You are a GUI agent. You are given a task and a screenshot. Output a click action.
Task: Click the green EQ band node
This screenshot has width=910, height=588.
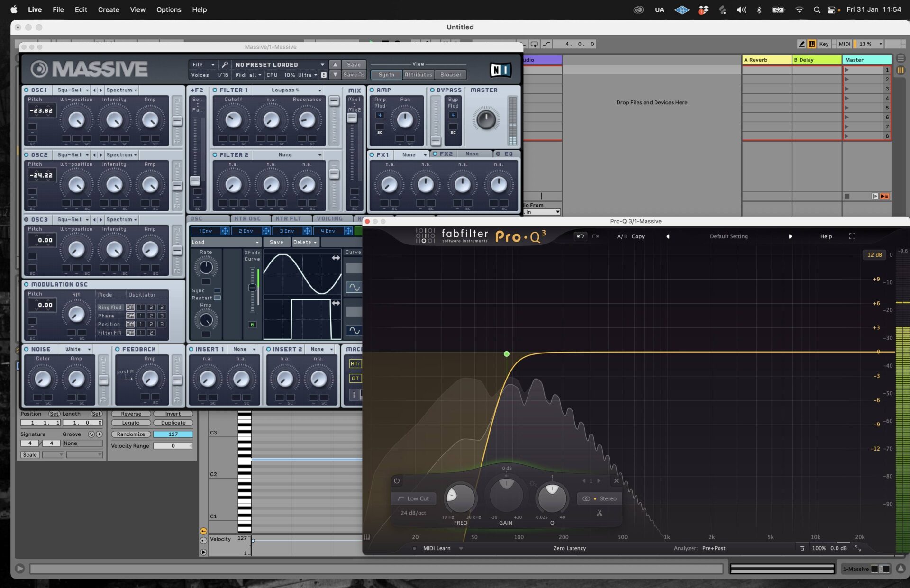coord(507,354)
